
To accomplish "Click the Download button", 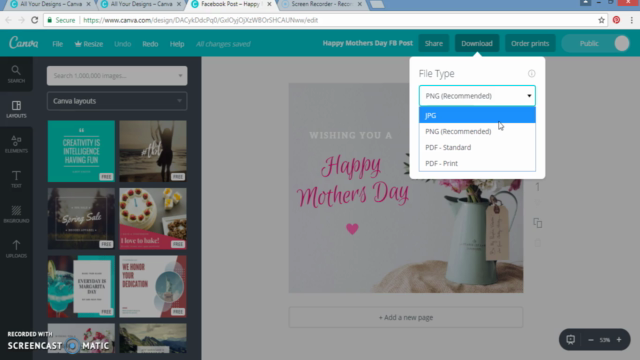I will click(x=477, y=43).
